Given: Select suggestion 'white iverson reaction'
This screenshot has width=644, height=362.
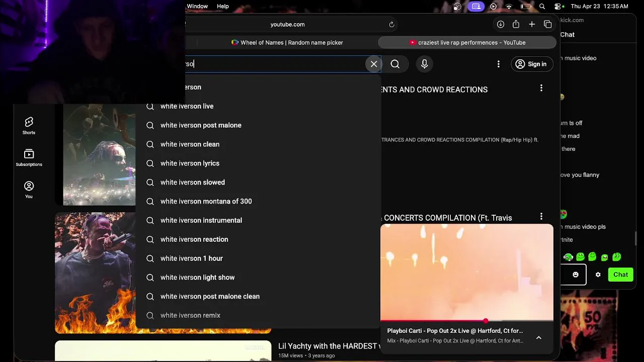Looking at the screenshot, I should click(x=258, y=239).
